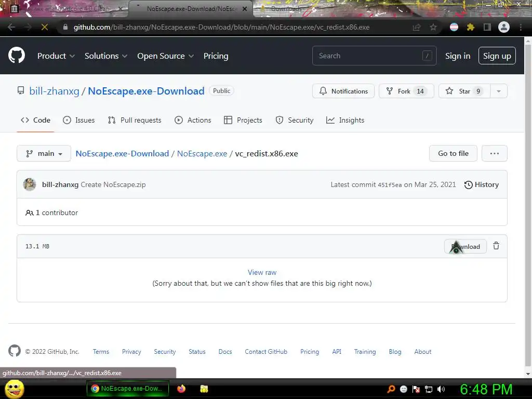Fork the repository with the Fork button
This screenshot has width=532, height=399.
tap(406, 91)
